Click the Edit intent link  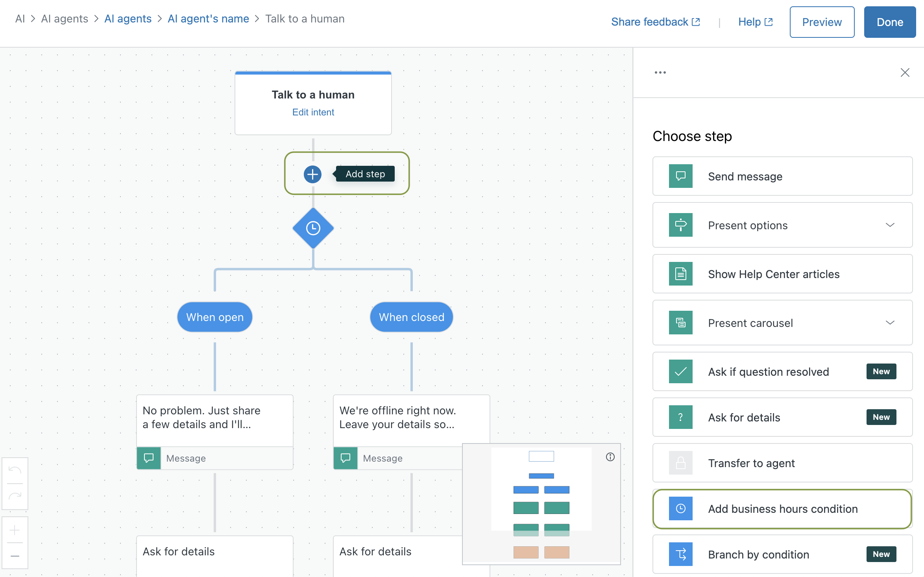pyautogui.click(x=313, y=112)
